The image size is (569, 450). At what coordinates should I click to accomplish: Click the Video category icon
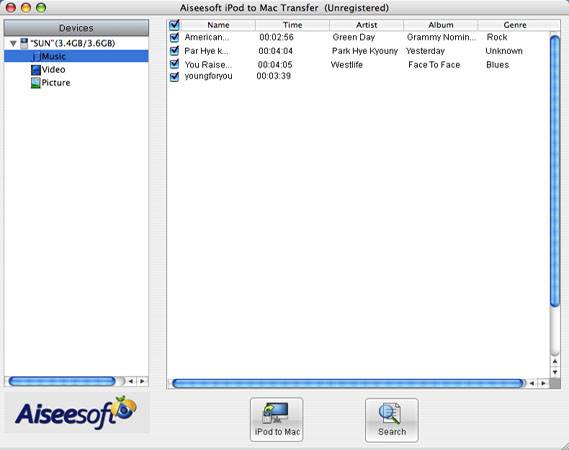36,70
